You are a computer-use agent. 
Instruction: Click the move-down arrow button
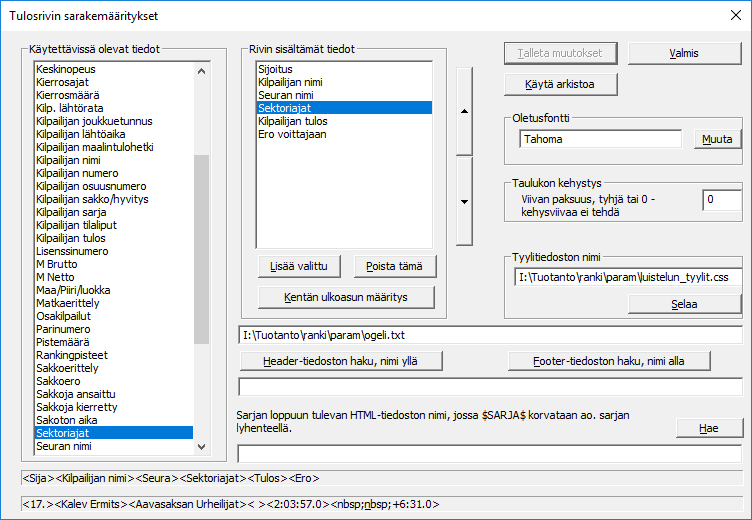point(464,201)
